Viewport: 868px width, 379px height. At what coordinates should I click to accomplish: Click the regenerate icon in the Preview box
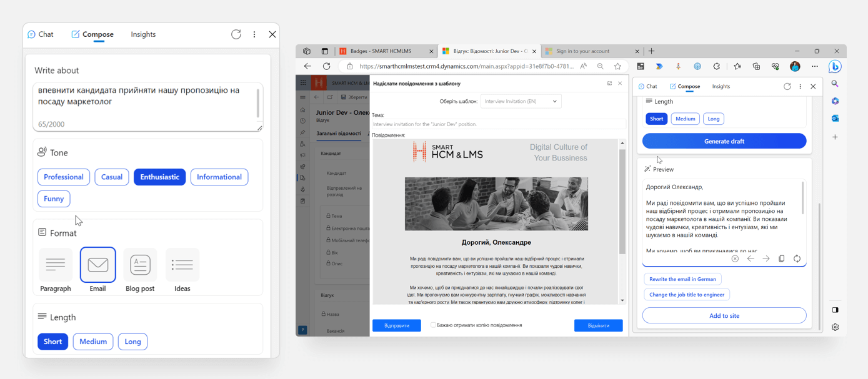pos(797,258)
